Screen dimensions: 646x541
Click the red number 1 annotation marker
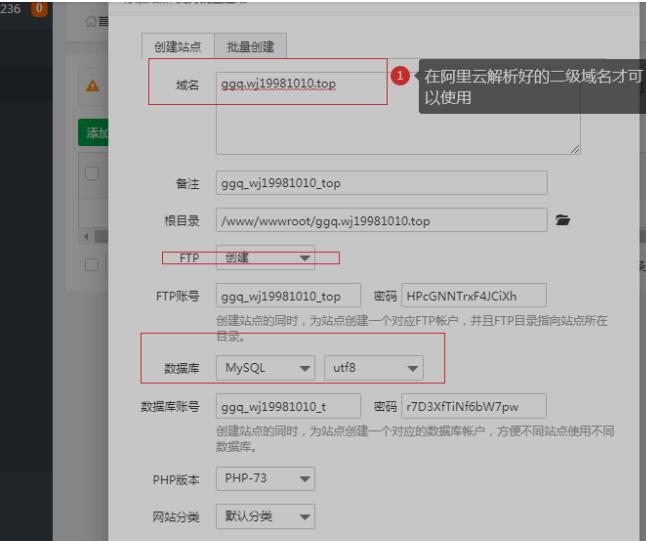(x=399, y=77)
